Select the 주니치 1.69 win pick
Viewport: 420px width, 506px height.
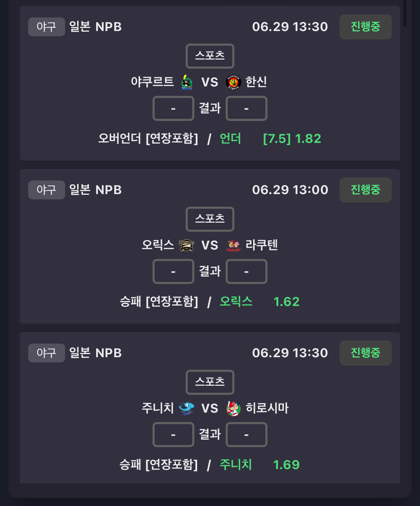point(259,465)
